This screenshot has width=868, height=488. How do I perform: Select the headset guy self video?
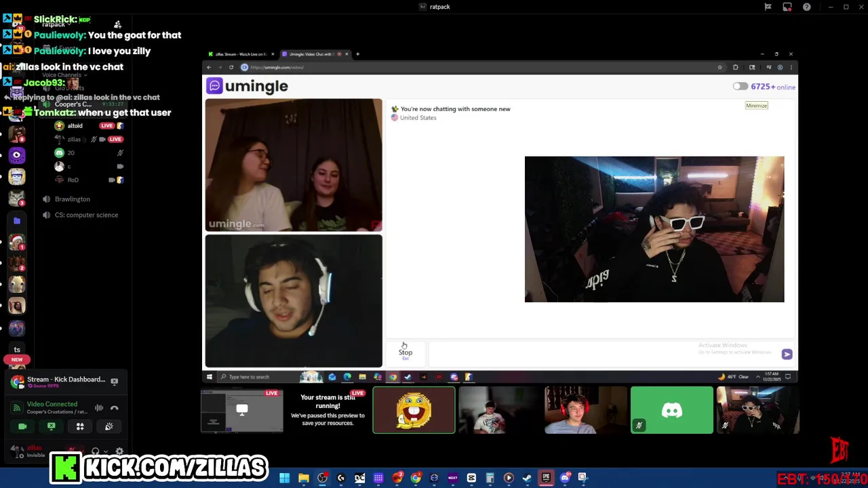coord(294,301)
